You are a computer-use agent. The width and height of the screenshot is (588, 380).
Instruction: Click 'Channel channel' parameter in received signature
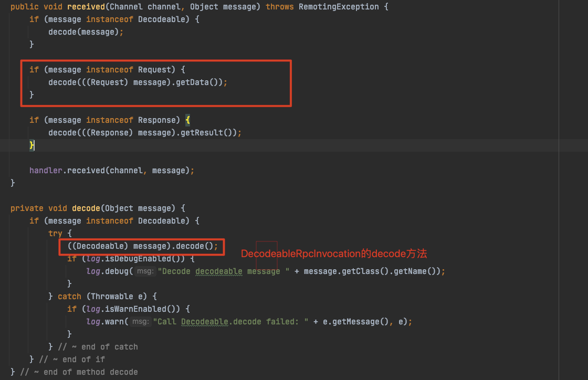pos(145,7)
